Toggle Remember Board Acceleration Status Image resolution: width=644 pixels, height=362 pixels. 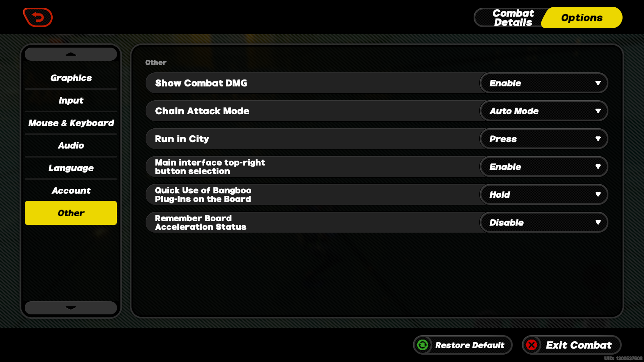[544, 222]
